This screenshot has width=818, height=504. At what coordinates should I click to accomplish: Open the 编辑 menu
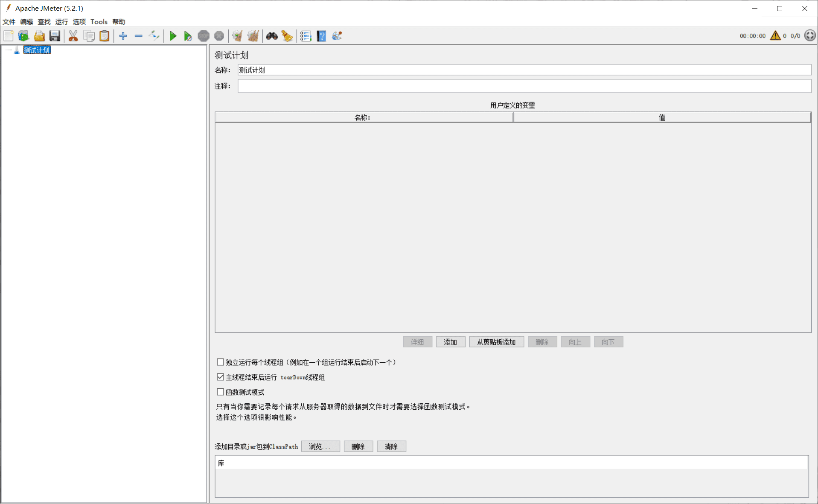point(26,22)
